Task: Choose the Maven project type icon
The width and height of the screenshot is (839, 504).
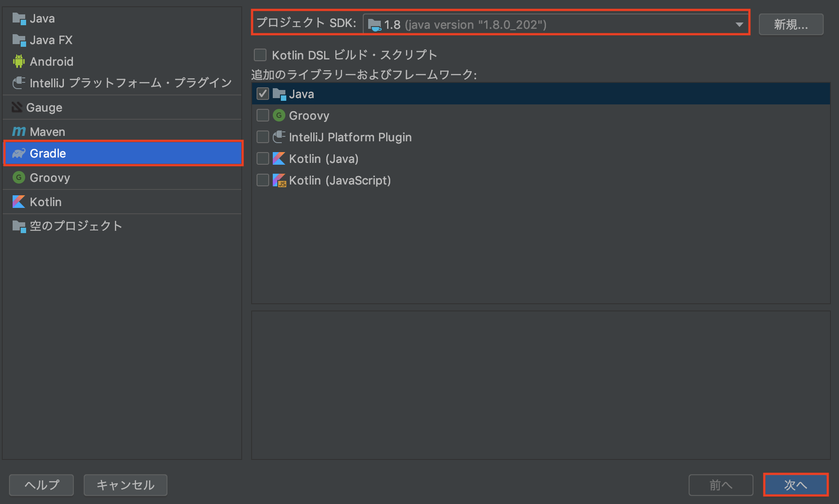Action: (x=18, y=131)
